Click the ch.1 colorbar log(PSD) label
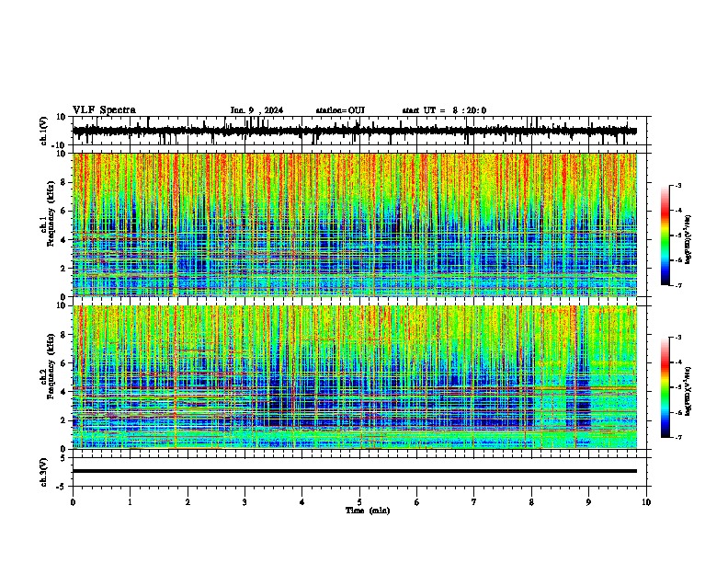The image size is (728, 563). 688,239
